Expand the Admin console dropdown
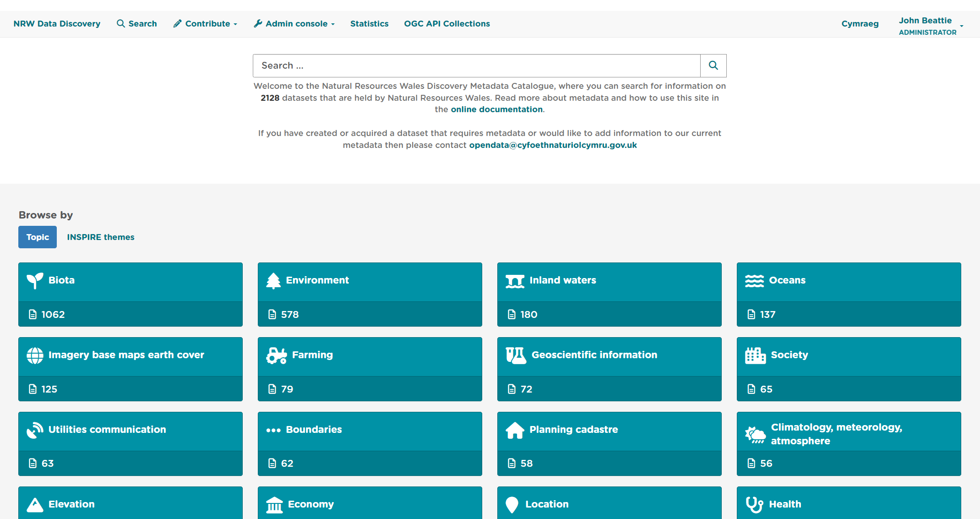The width and height of the screenshot is (980, 519). coord(294,24)
